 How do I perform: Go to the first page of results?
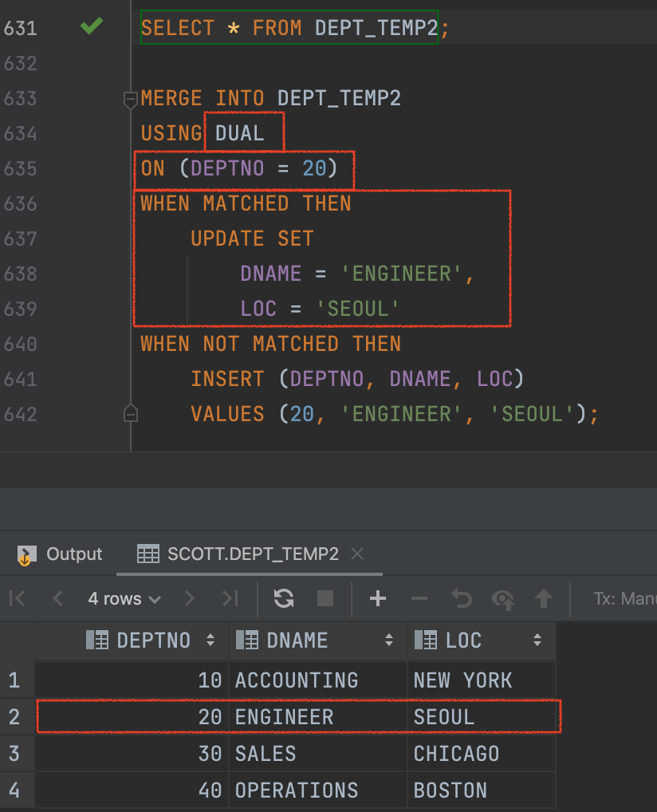[x=17, y=599]
